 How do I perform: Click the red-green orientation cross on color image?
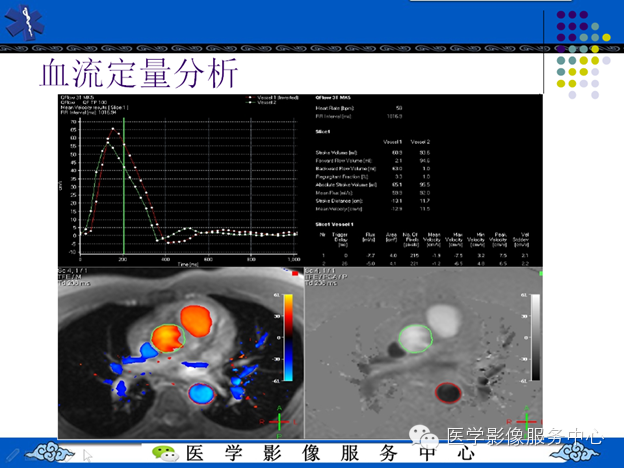point(279,422)
